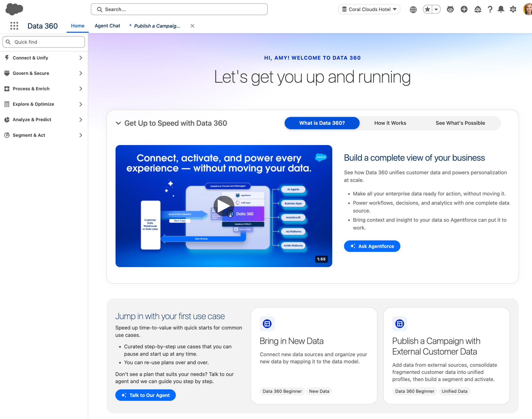
Task: Open the Agentforce astro face icon
Action: click(450, 9)
